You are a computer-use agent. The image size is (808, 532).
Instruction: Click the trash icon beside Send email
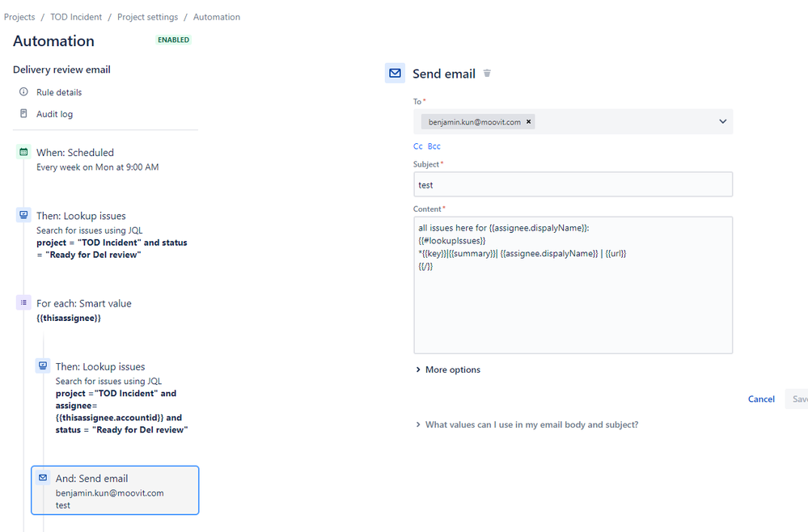(x=487, y=73)
